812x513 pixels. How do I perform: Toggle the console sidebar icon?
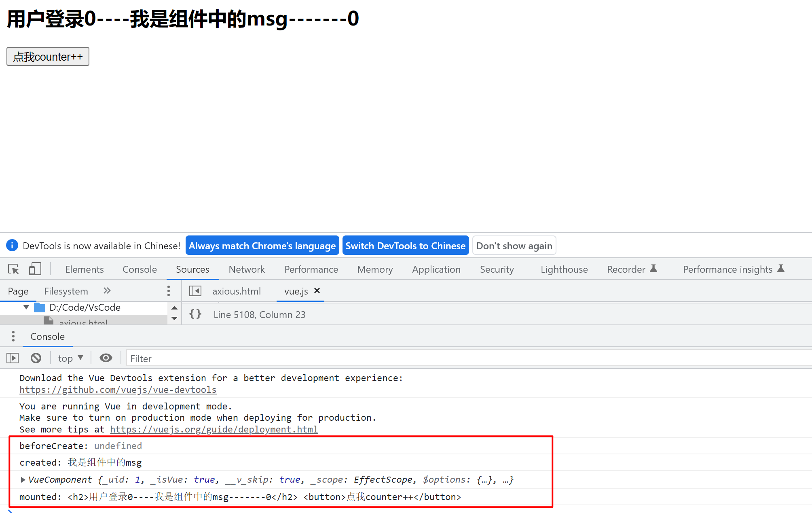click(x=13, y=358)
